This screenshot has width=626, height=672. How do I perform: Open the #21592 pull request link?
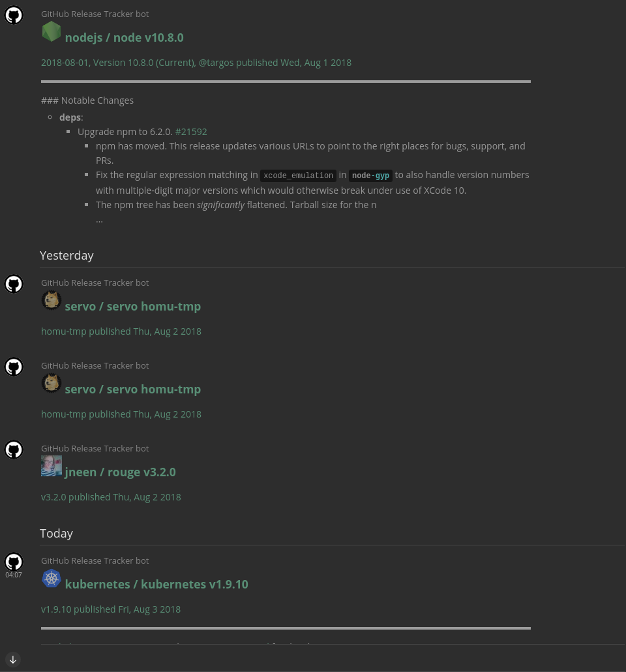coord(191,131)
